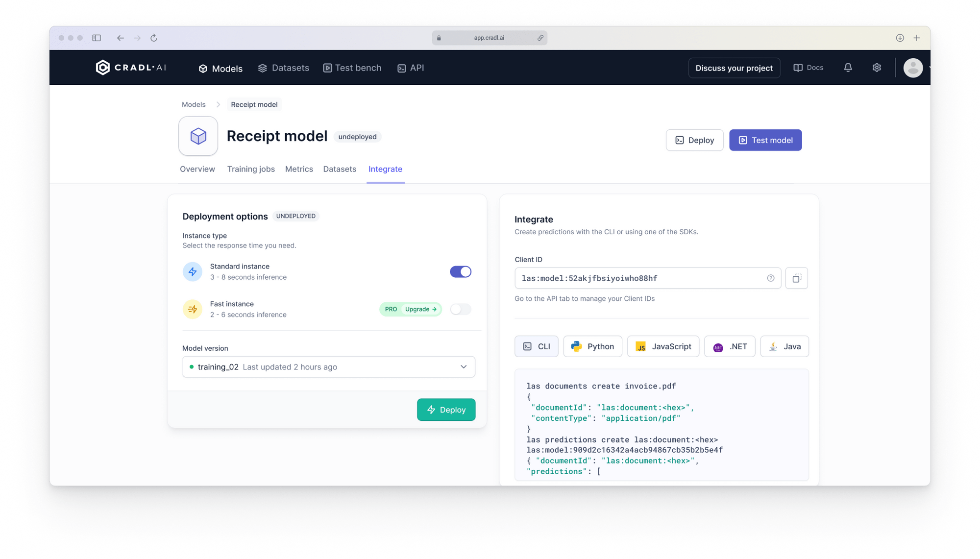This screenshot has width=980, height=559.
Task: Disable the Standard instance toggle
Action: pos(460,271)
